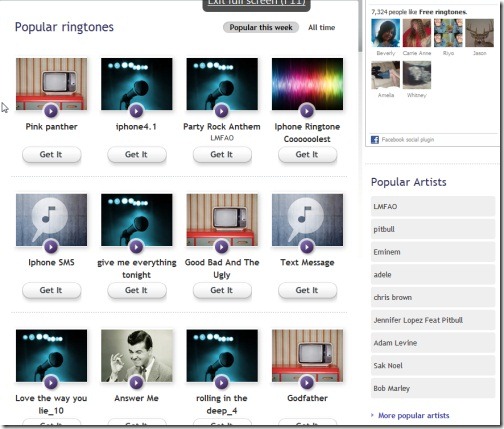The image size is (504, 429).
Task: Open the More popular artists link
Action: pyautogui.click(x=414, y=416)
